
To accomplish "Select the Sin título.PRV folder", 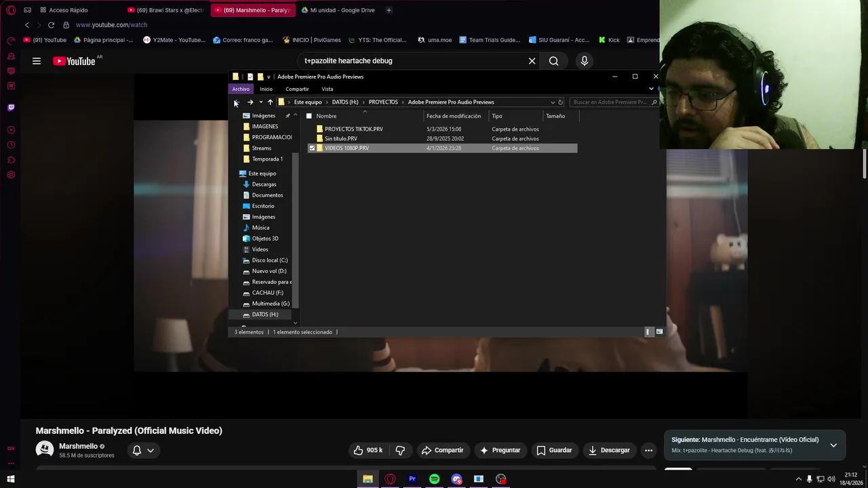I will coord(340,139).
